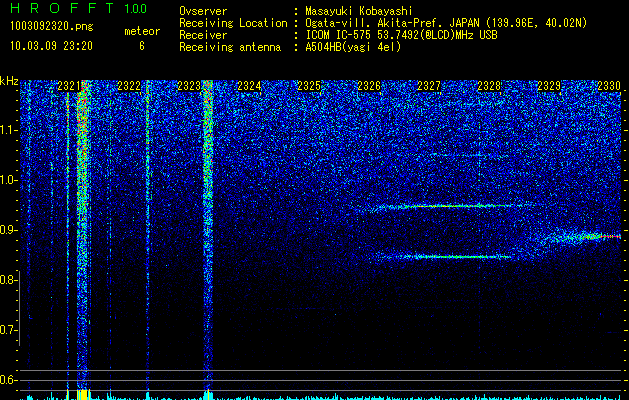Click the 1.0 kHz axis label

click(8, 180)
